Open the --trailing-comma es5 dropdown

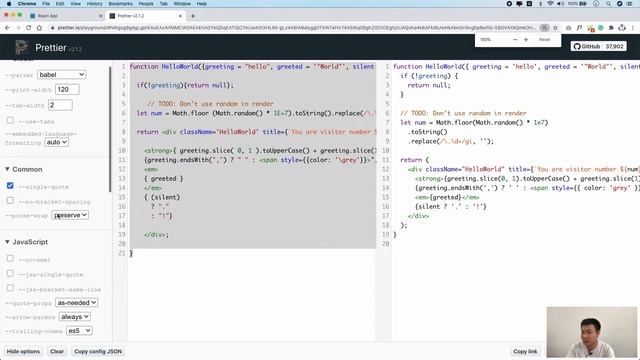(79, 331)
